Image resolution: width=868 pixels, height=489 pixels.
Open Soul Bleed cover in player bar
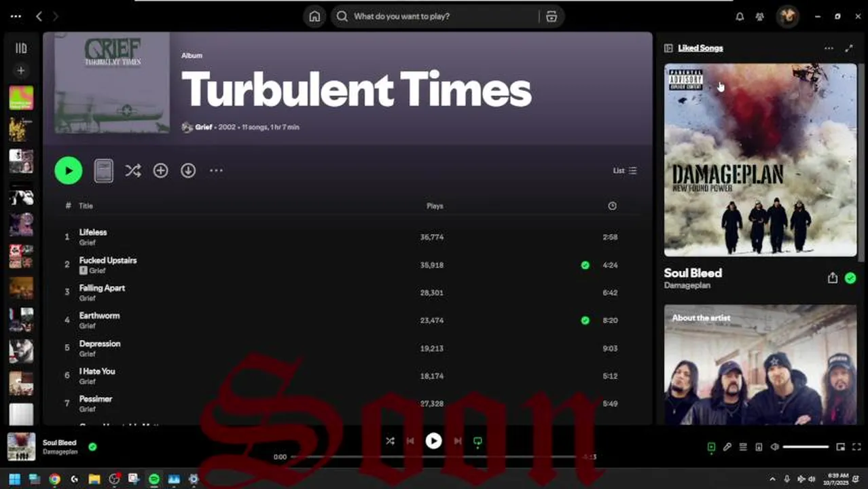pos(21,446)
